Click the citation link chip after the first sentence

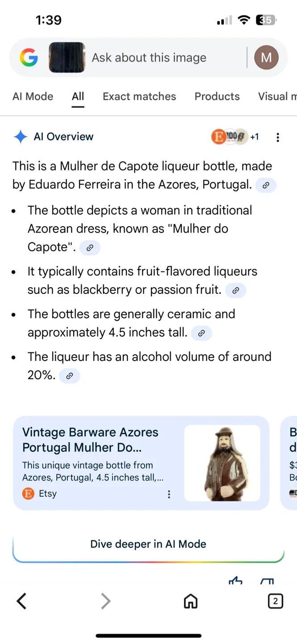[x=266, y=185]
